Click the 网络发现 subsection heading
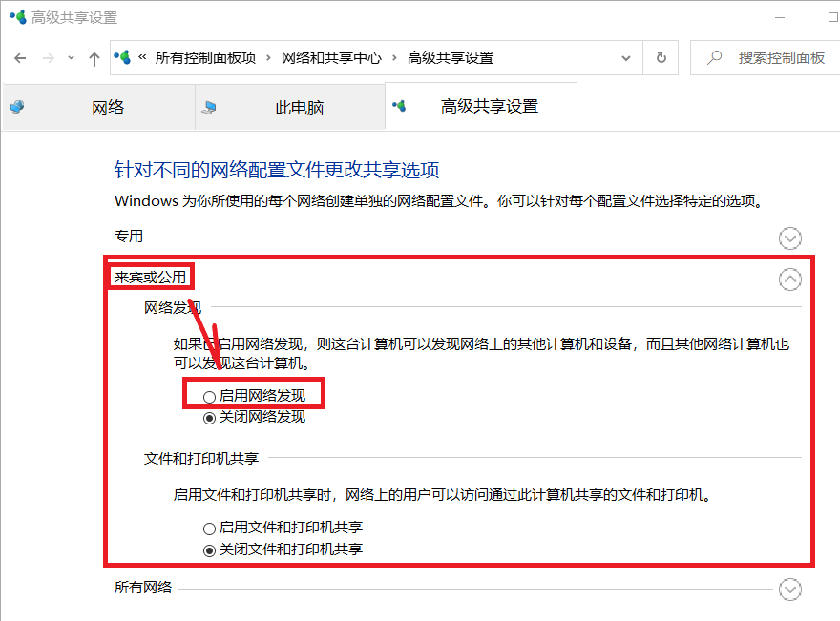 tap(173, 308)
